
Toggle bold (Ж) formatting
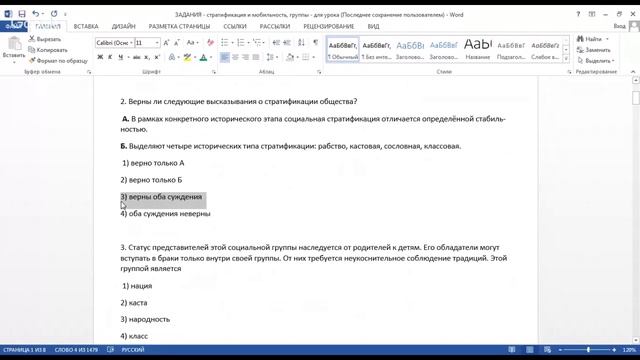[x=100, y=58]
